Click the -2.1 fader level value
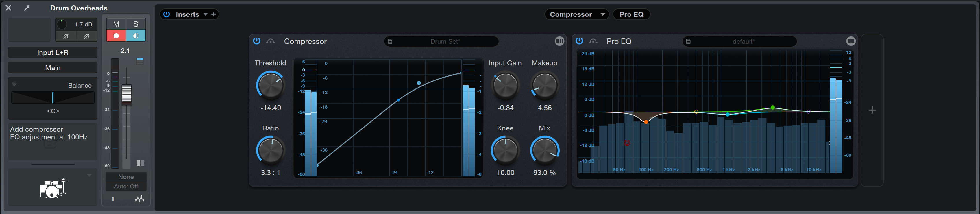This screenshot has height=214, width=980. pos(124,51)
